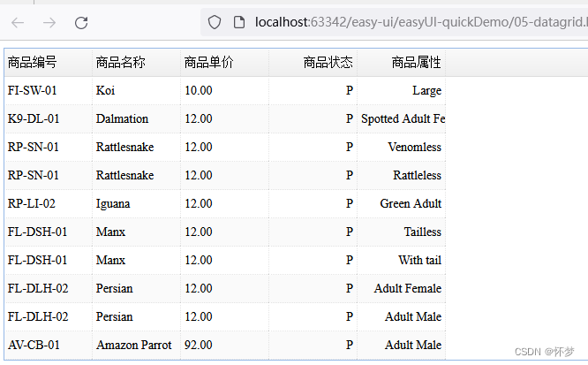
Task: Click Rattlesnake in the Venomless row
Action: pyautogui.click(x=137, y=148)
